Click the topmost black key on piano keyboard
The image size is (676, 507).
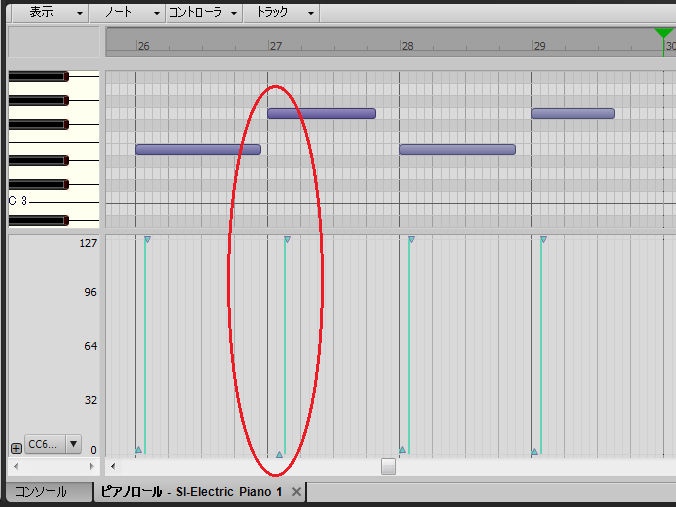click(39, 76)
